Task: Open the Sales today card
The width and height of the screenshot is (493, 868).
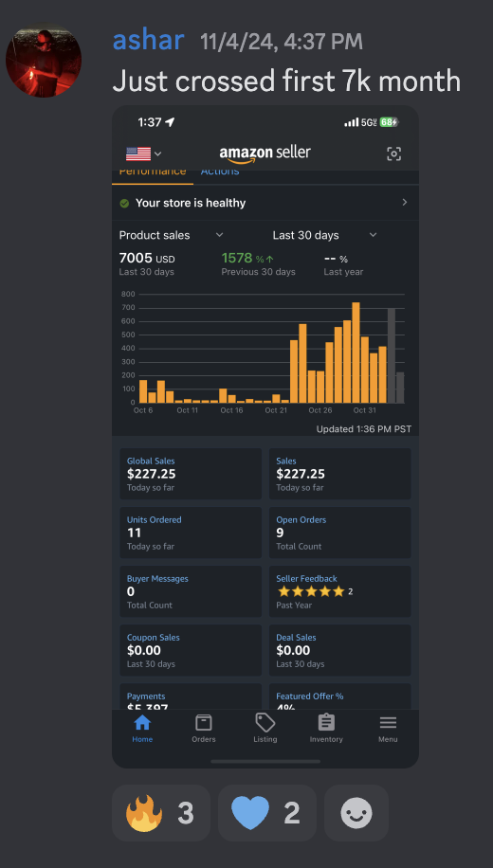Action: click(x=340, y=474)
